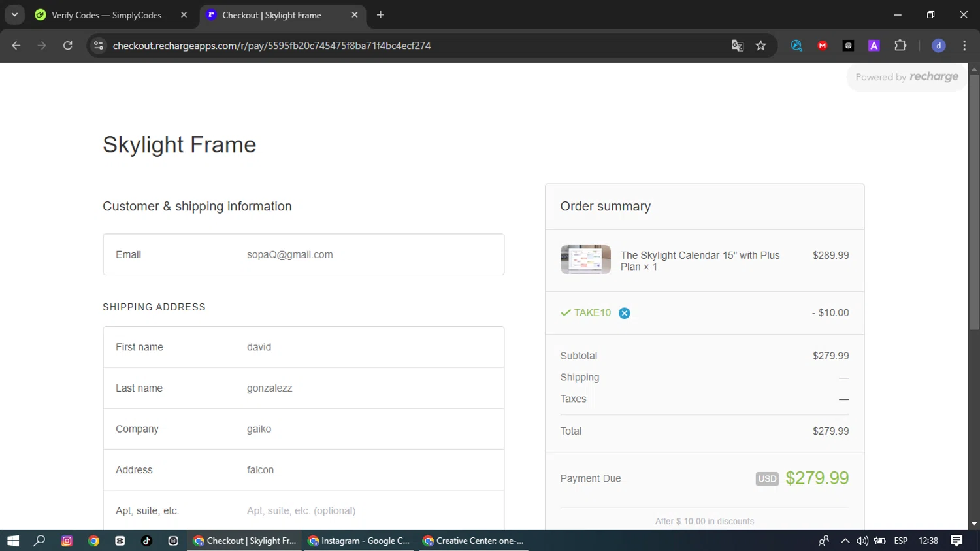
Task: Show hidden system tray icons
Action: [845, 541]
